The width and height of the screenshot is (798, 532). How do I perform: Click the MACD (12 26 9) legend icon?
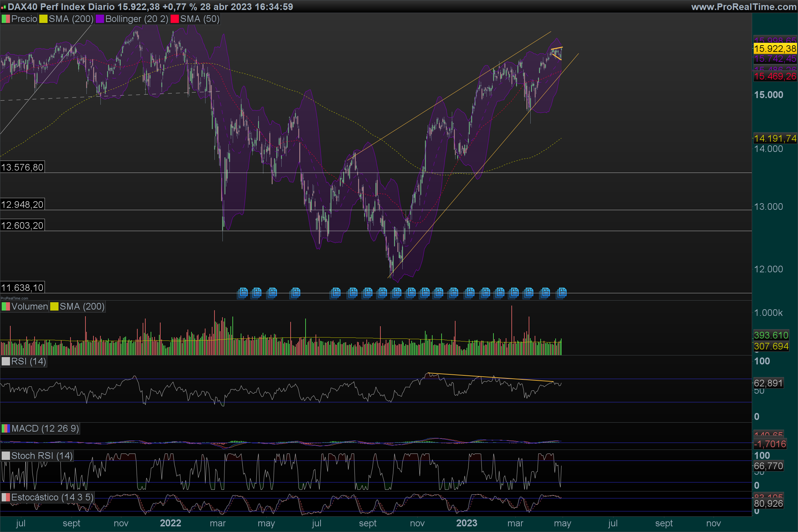(x=6, y=429)
